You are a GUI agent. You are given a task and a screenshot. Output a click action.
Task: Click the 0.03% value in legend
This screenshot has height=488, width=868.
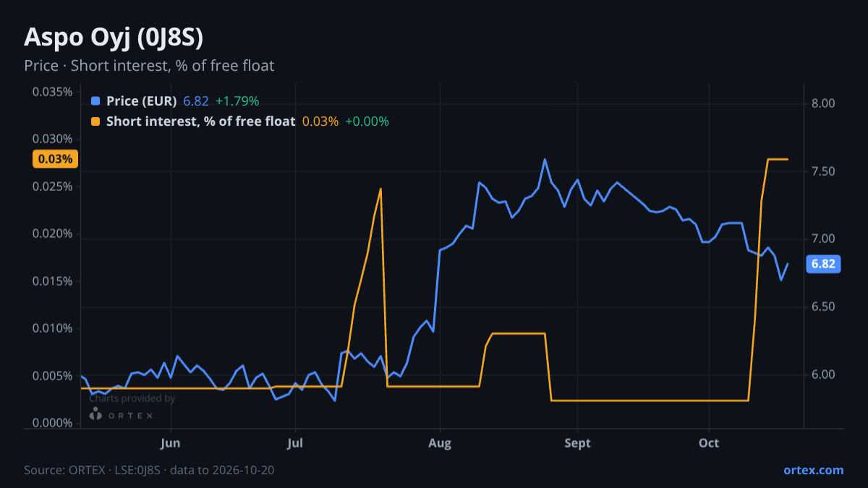[320, 121]
